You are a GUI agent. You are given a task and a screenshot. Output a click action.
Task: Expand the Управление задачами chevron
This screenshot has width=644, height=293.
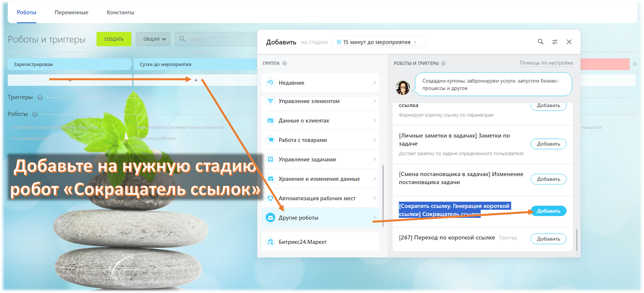(374, 159)
